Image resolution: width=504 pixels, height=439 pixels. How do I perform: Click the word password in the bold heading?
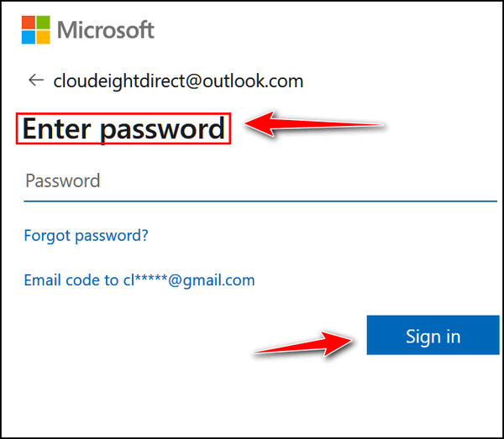[163, 130]
